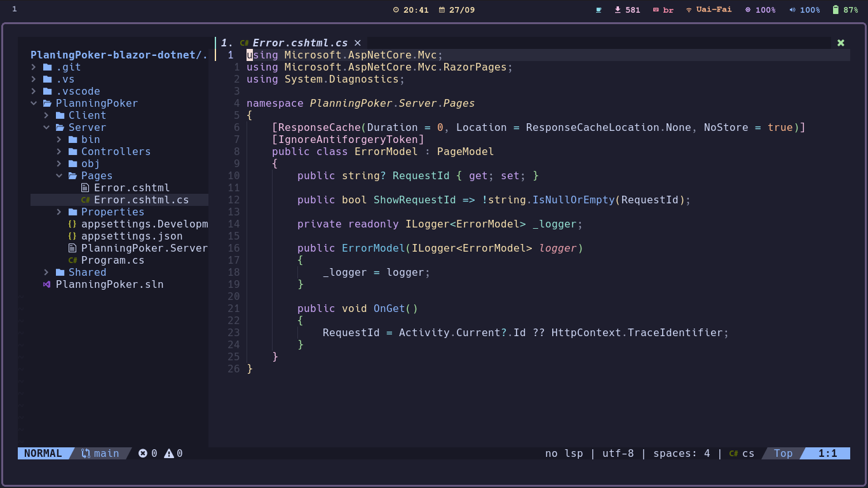Click the git branch icon in statusline
The image size is (868, 488).
point(86,453)
